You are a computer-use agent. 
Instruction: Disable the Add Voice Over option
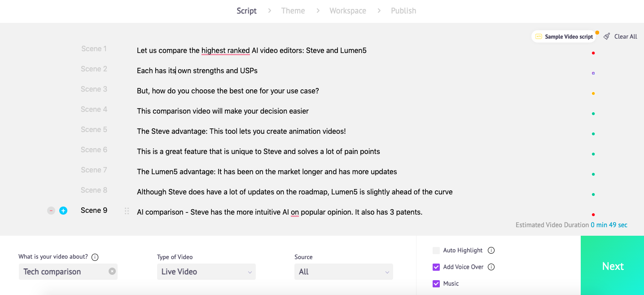click(x=436, y=267)
